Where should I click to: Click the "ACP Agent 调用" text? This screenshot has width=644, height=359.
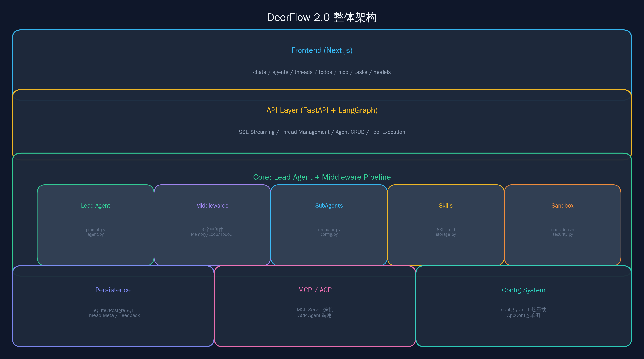pyautogui.click(x=315, y=315)
